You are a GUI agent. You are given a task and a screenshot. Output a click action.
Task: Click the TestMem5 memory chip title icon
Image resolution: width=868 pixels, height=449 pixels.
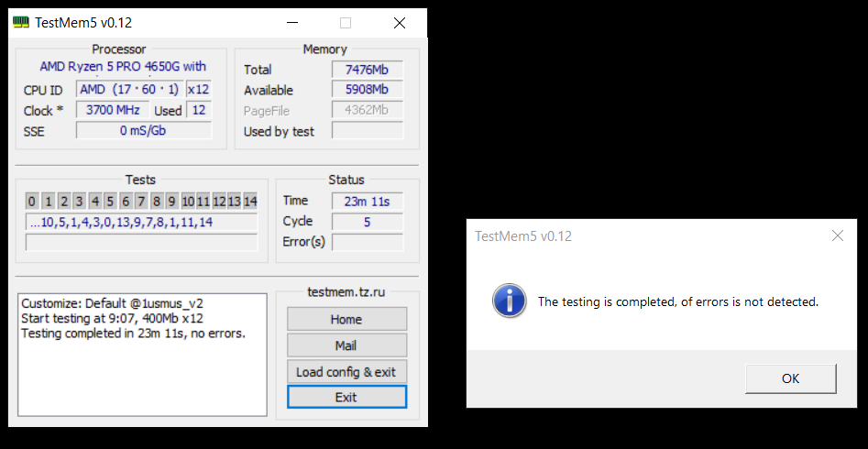pos(21,22)
